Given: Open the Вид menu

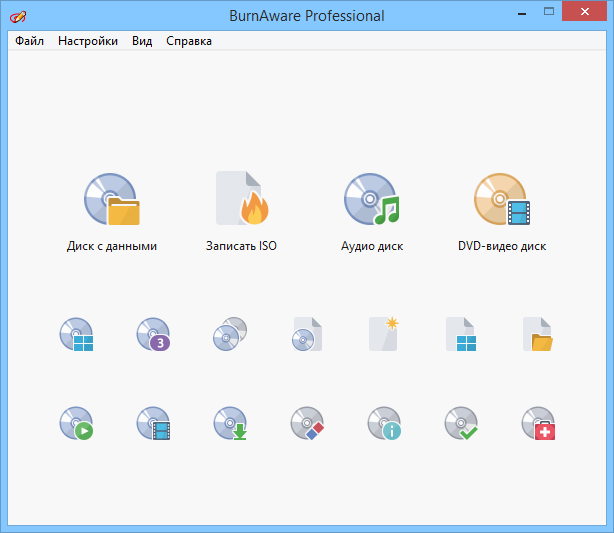Looking at the screenshot, I should pyautogui.click(x=142, y=41).
